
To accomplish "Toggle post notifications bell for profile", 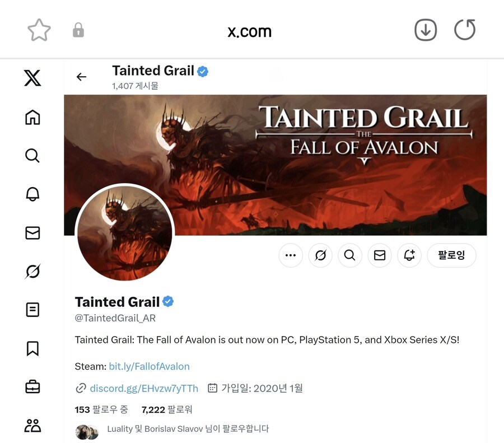I will [x=409, y=255].
